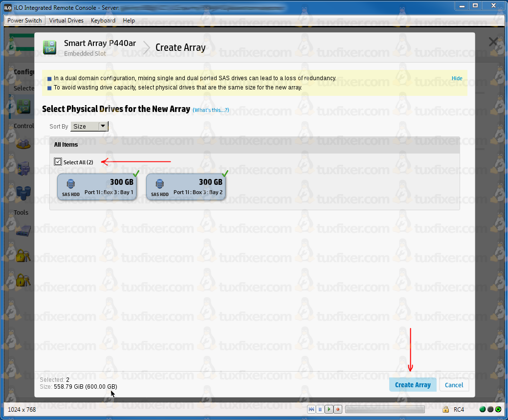Open the Virtual Drives menu
508x420 pixels.
pos(66,21)
